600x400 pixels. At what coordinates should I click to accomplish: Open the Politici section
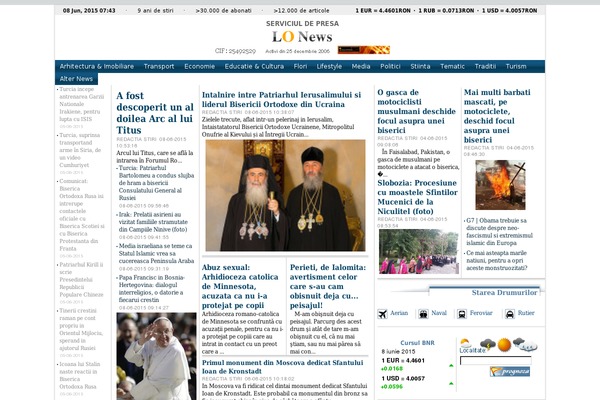(x=390, y=66)
